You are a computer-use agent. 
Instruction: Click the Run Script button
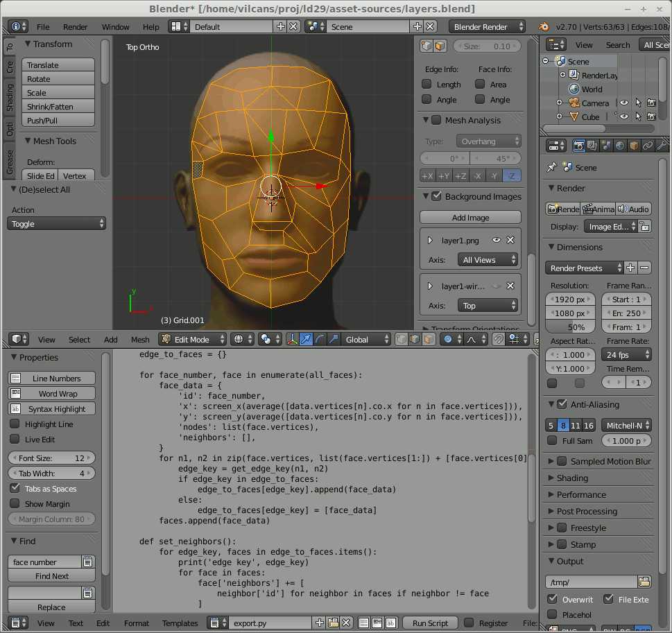click(430, 623)
